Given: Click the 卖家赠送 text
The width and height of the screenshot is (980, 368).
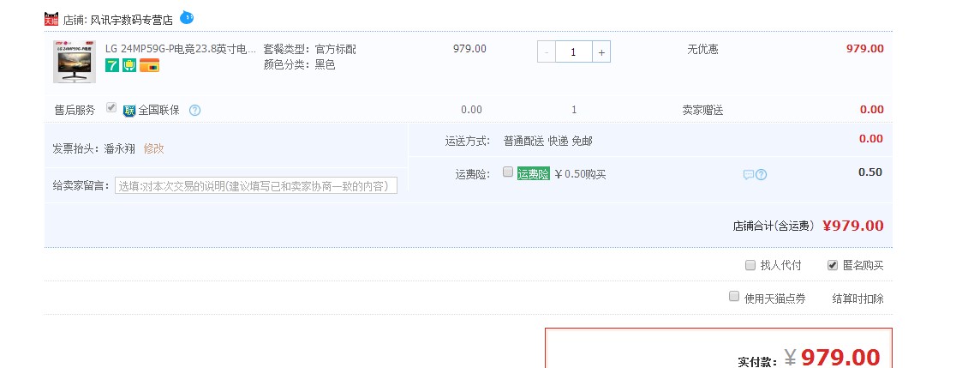Looking at the screenshot, I should tap(702, 110).
